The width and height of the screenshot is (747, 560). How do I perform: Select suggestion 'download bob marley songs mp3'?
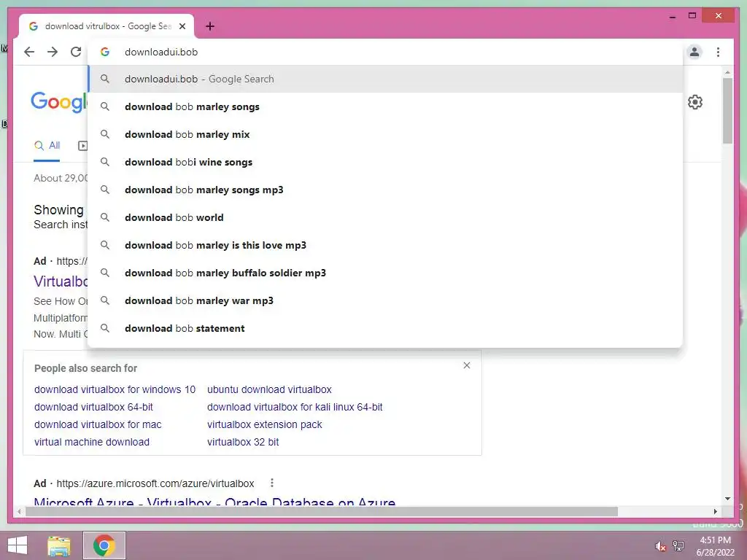click(385, 190)
